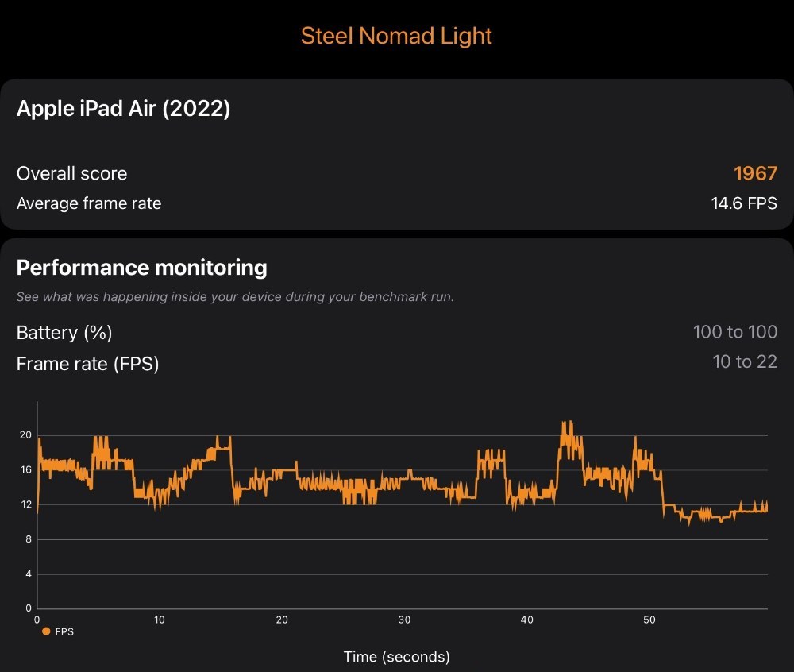Image resolution: width=794 pixels, height=672 pixels.
Task: Click the orange FPS legend dot
Action: (x=46, y=631)
